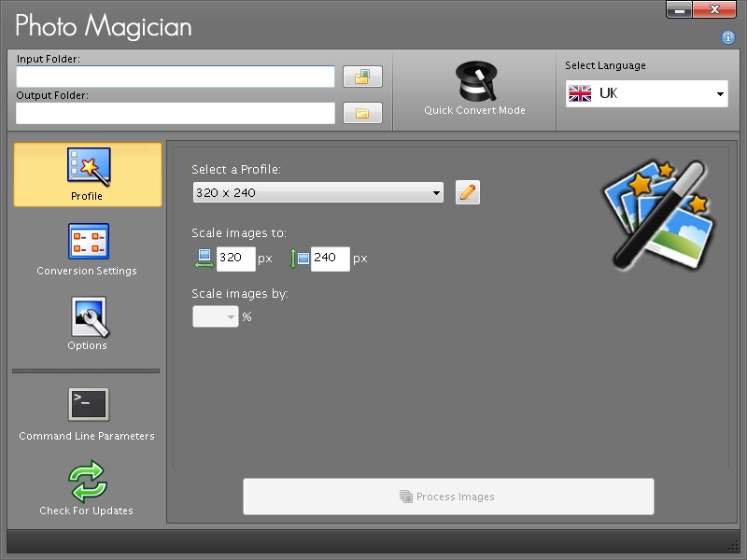Click the width scale arrow icon
747x560 pixels.
204,259
